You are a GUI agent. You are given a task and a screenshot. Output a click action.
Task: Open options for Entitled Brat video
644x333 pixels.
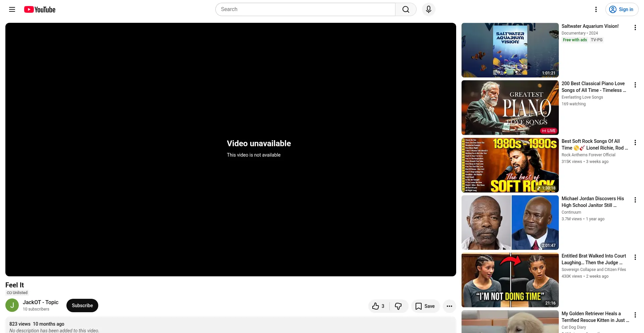pyautogui.click(x=635, y=257)
